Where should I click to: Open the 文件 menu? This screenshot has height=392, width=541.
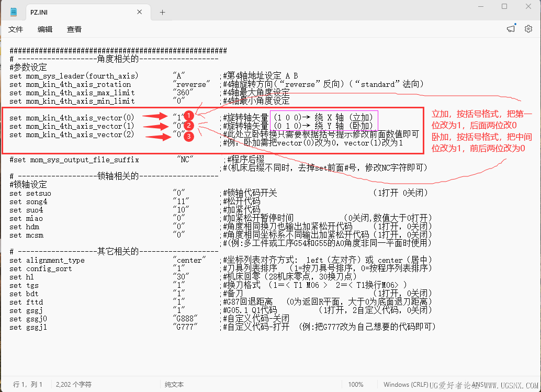[x=16, y=29]
